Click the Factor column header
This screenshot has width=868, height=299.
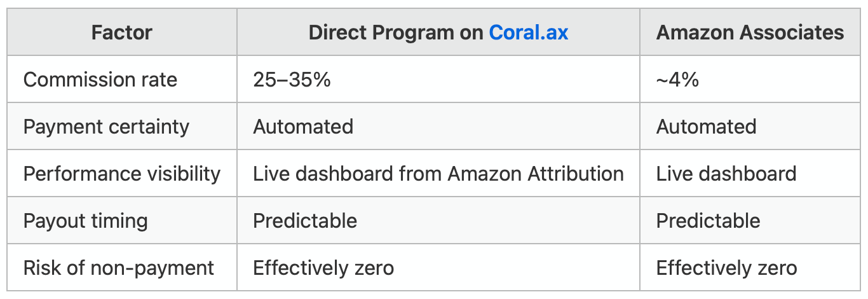[122, 32]
